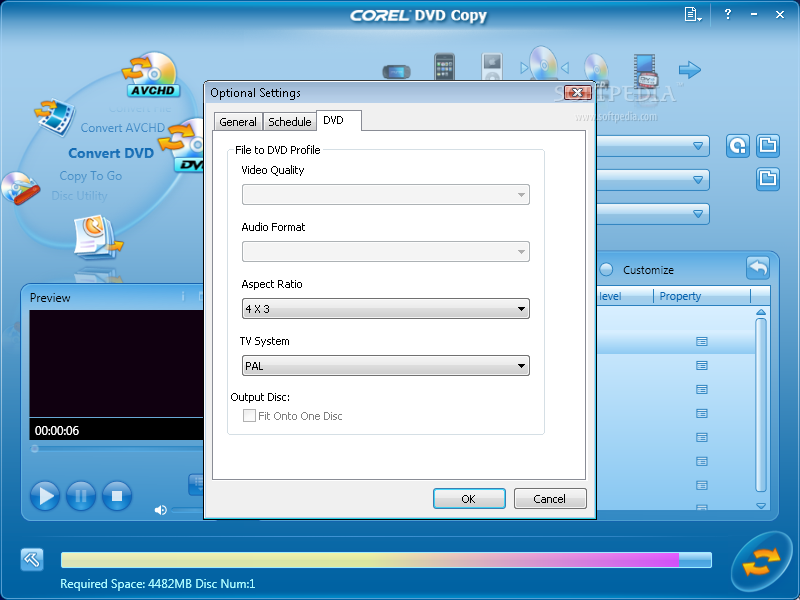Viewport: 800px width, 600px height.
Task: Click the Disc Utility eraser disc icon
Action: click(x=20, y=188)
